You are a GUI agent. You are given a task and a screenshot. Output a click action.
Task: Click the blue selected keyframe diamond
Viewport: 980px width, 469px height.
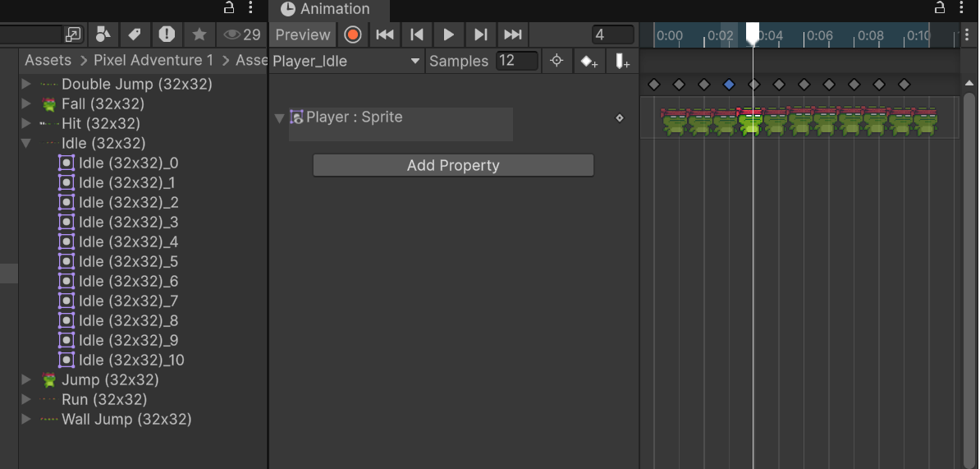click(x=729, y=85)
